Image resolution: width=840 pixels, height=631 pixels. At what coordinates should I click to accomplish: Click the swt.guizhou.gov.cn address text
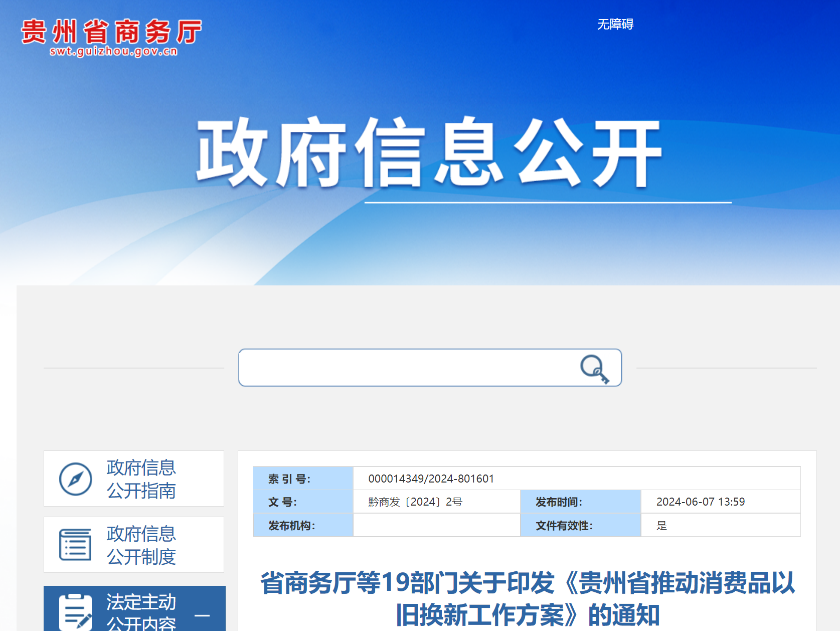coord(113,51)
